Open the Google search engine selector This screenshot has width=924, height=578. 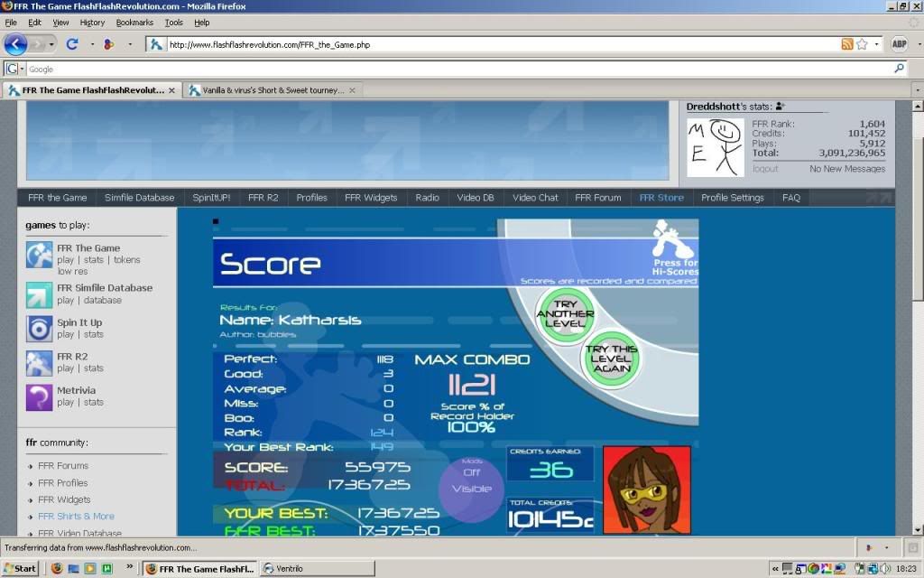[13, 69]
